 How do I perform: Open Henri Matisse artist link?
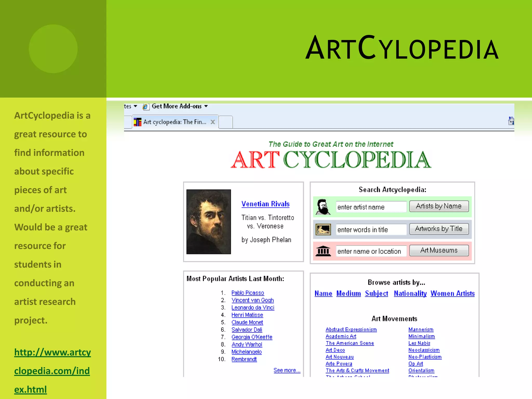247,315
